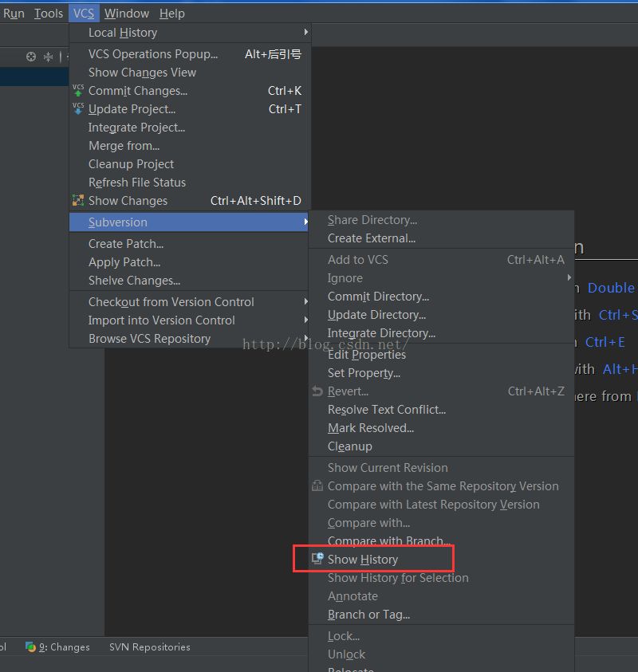
Task: Click the Show History clock icon
Action: pyautogui.click(x=317, y=559)
